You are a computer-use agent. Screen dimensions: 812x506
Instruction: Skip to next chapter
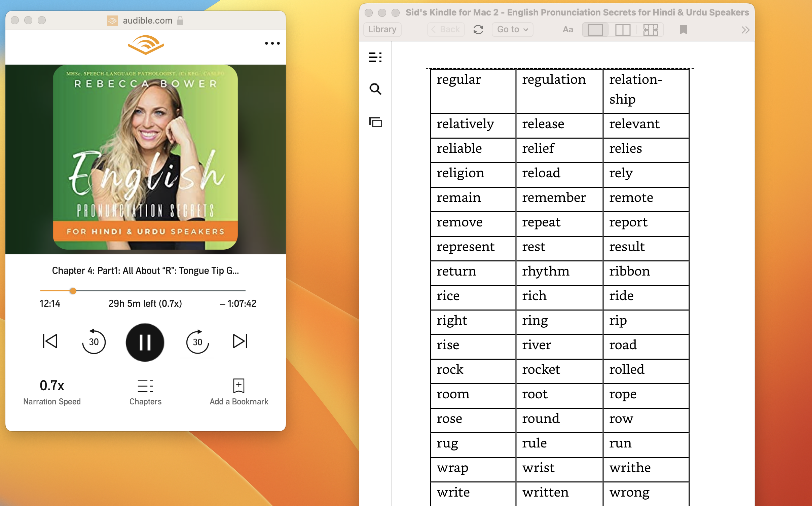240,341
